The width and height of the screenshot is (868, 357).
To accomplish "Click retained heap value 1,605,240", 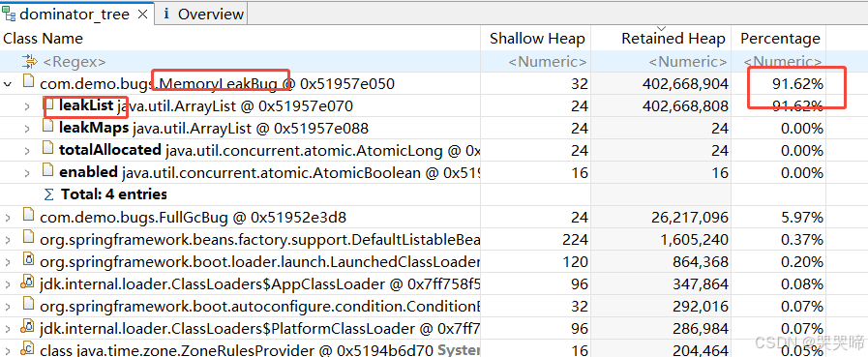I will point(694,239).
